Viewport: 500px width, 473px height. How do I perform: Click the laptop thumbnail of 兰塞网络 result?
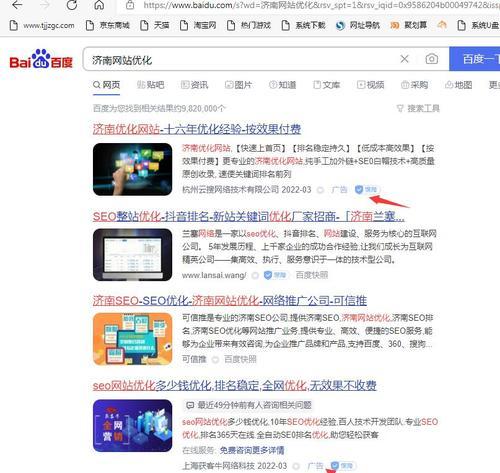click(133, 255)
